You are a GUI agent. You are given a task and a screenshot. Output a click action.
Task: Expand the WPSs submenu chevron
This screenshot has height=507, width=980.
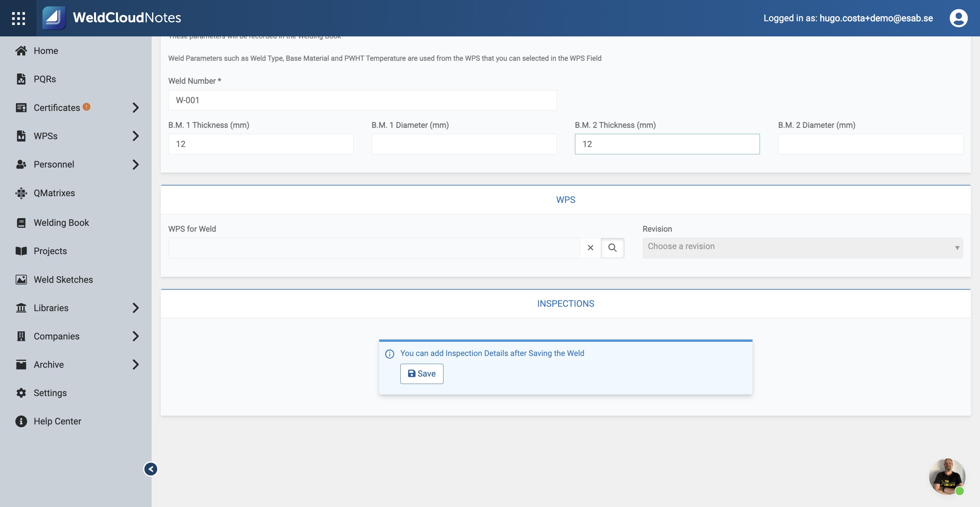pyautogui.click(x=135, y=136)
